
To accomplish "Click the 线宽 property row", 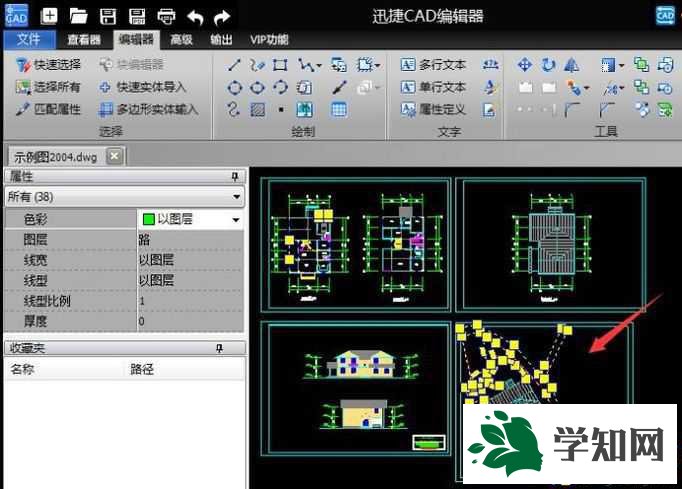I will coord(124,260).
